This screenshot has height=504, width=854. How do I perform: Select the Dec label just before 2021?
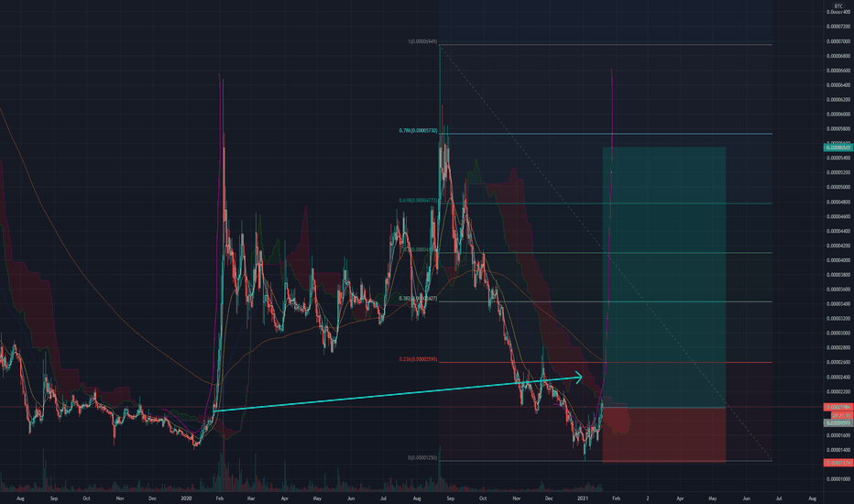tap(549, 499)
